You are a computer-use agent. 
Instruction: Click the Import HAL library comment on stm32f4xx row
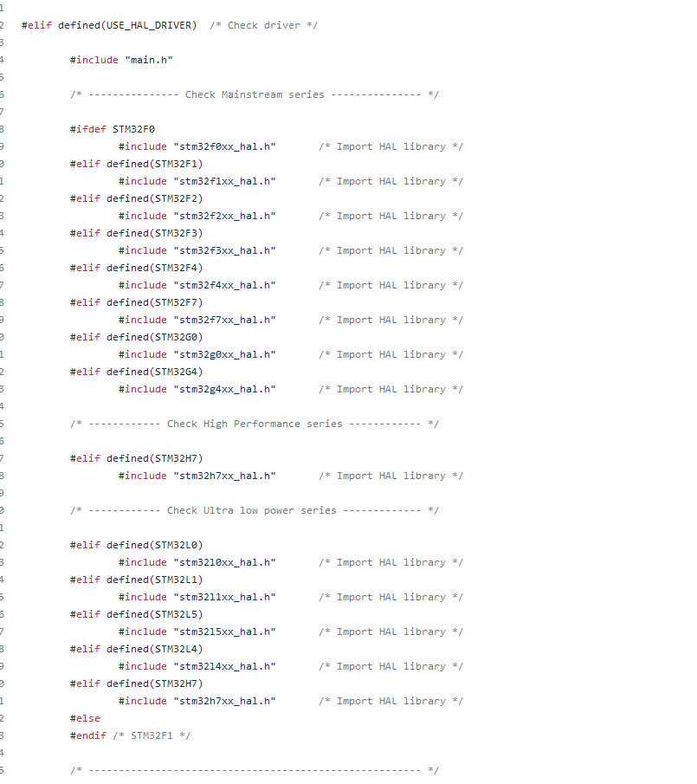390,286
